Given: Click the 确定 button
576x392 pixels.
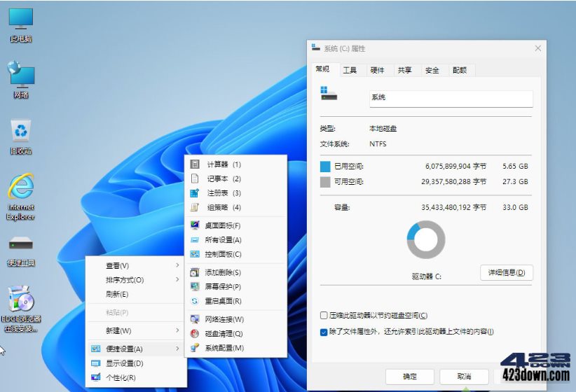Looking at the screenshot, I should point(410,376).
